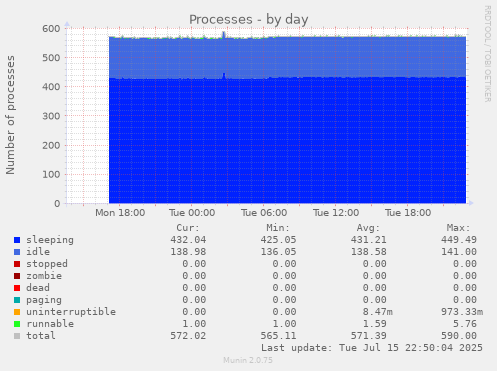Click the idle legend color swatch
The image size is (497, 371).
[17, 252]
